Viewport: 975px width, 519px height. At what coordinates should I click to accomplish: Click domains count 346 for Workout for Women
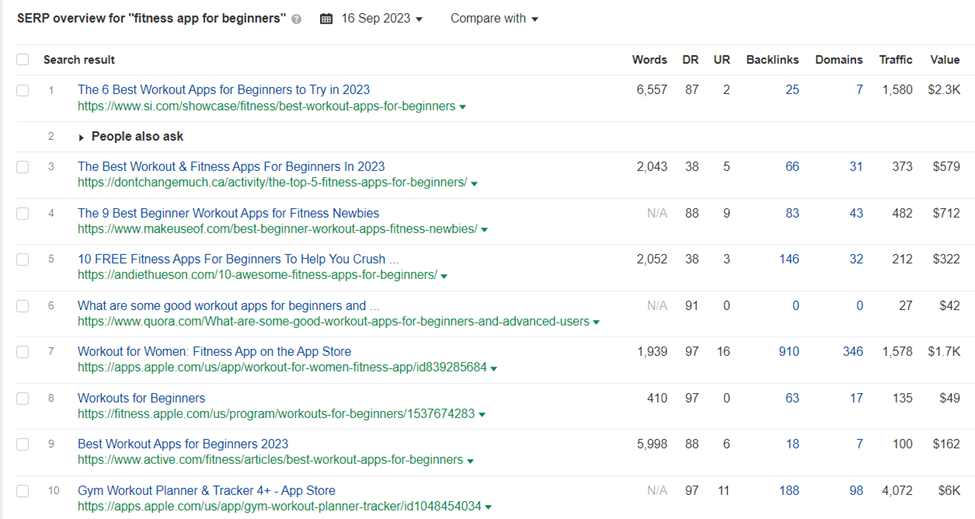(853, 352)
